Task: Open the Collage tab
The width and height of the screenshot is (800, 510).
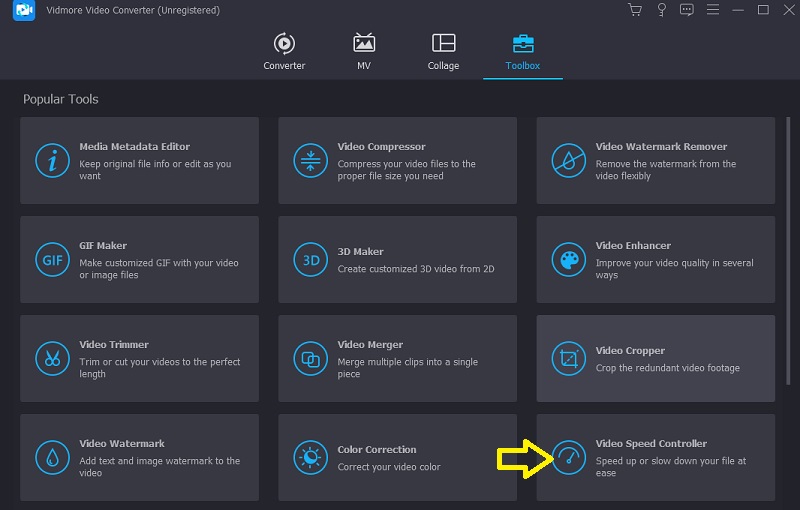Action: point(443,51)
